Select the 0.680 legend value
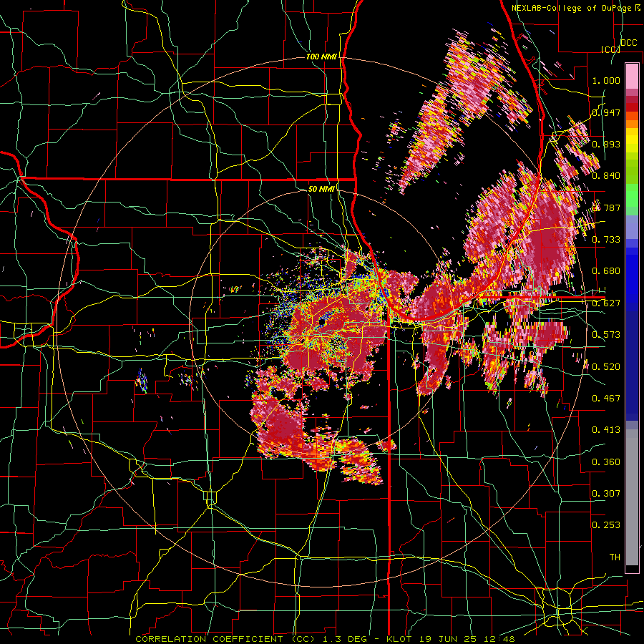Screen dimensions: 644x644 [x=606, y=271]
